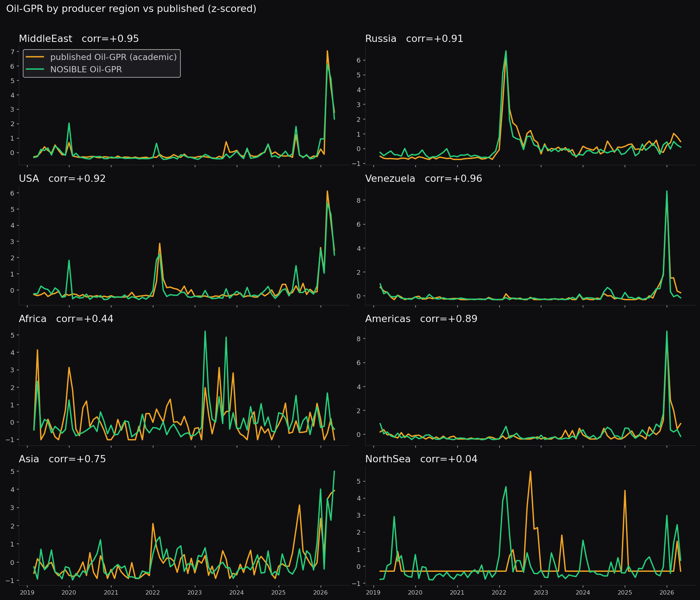The height and width of the screenshot is (600, 700).
Task: Select the 2021 tick label under the Asia panel
Action: 111,592
